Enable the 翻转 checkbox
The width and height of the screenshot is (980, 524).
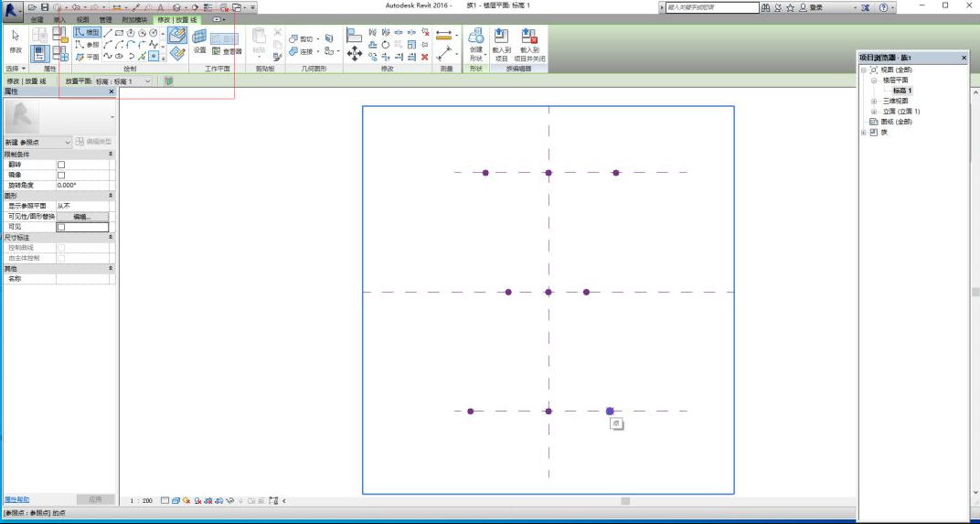point(61,165)
